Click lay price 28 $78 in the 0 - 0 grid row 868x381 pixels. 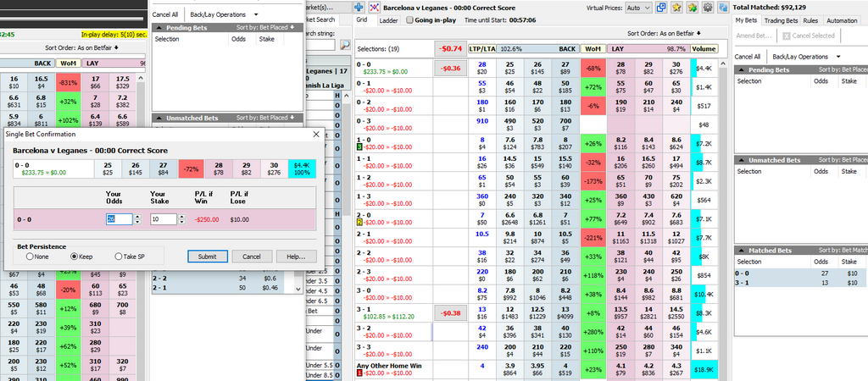(x=620, y=68)
